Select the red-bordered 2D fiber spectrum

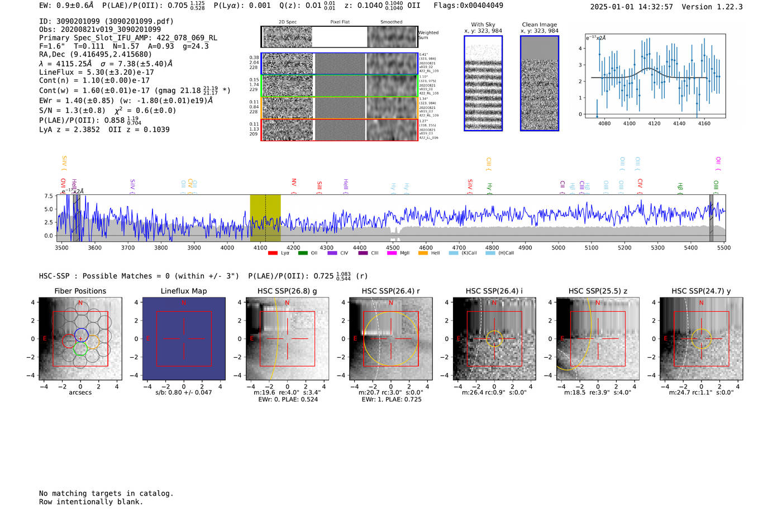339,130
